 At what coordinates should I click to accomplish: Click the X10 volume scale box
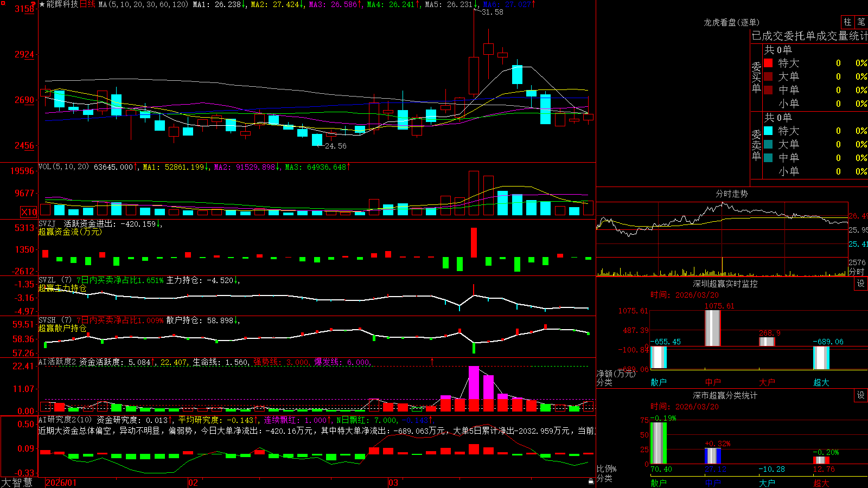[x=29, y=212]
